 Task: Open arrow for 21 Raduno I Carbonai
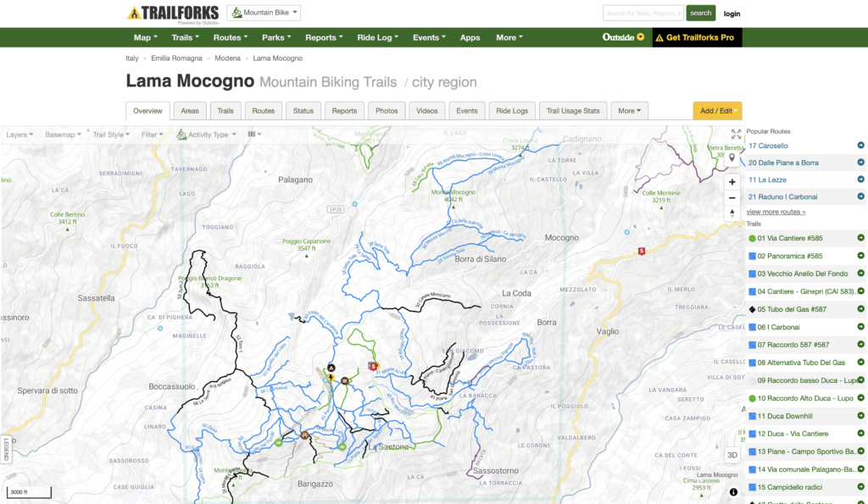[861, 197]
